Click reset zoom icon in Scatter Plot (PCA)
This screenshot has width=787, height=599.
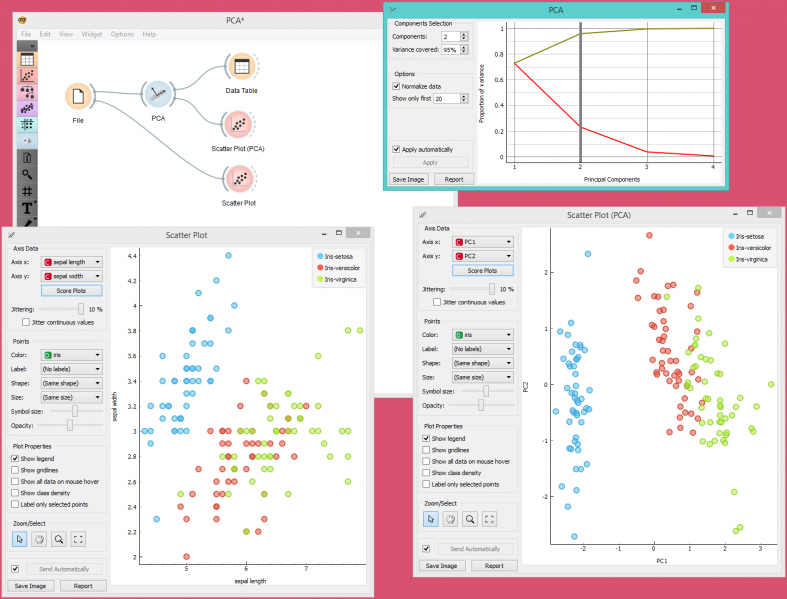[x=489, y=519]
